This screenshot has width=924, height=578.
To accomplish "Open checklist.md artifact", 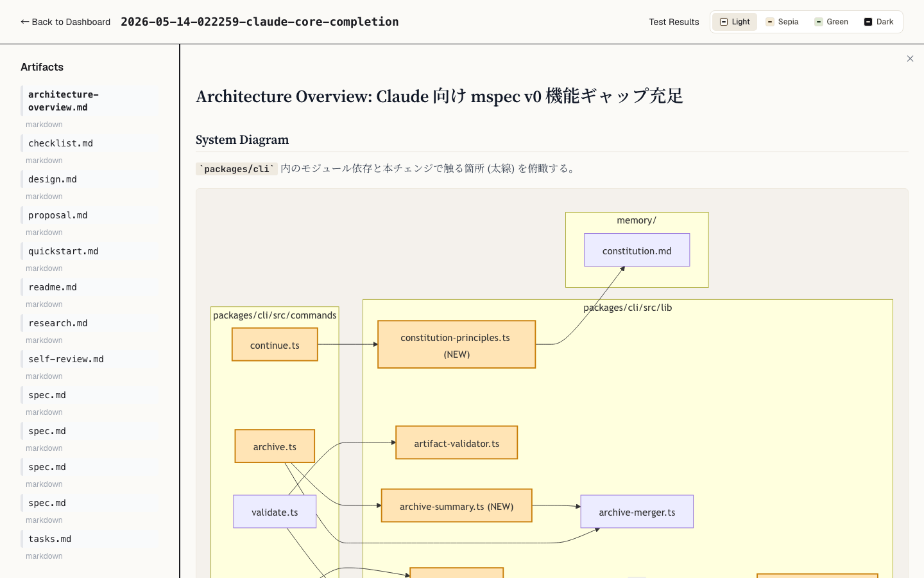I will point(89,143).
